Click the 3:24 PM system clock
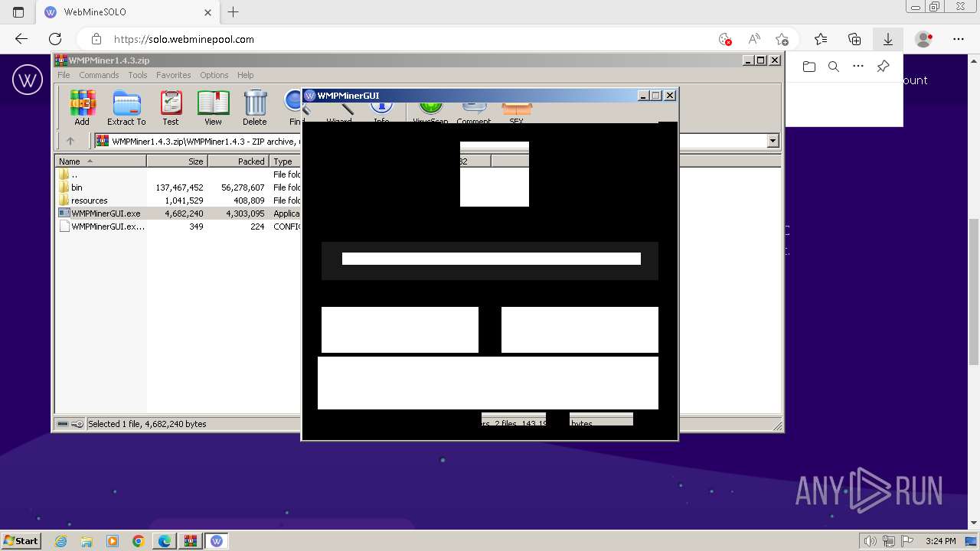The width and height of the screenshot is (980, 551). 940,541
